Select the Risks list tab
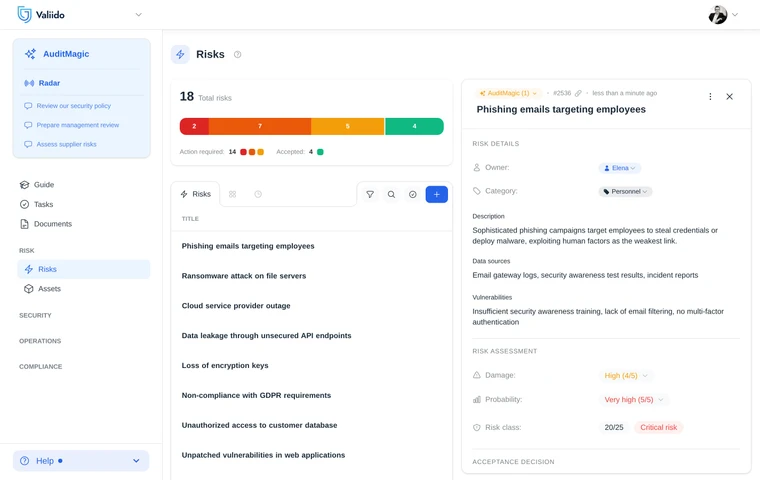The height and width of the screenshot is (480, 768). (195, 194)
